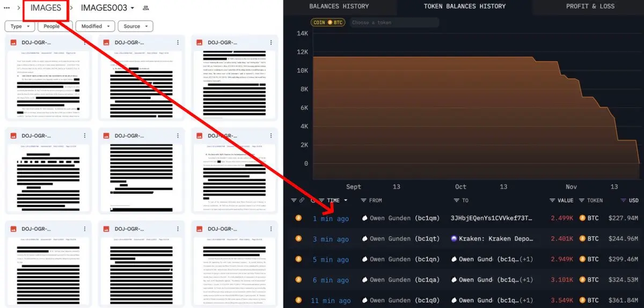Open the 6 min ago transaction
Screen dimensions: 644x308
[x=331, y=280]
